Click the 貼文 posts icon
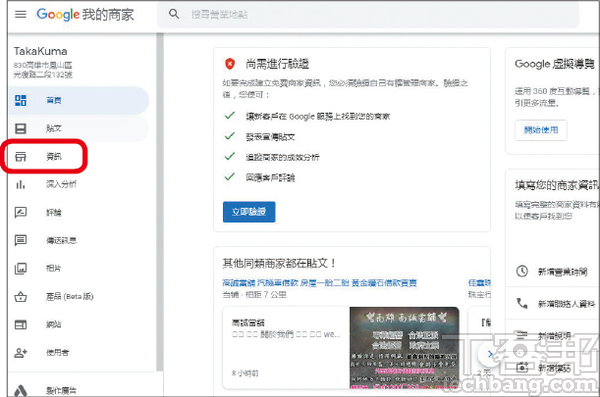Image resolution: width=600 pixels, height=397 pixels. click(21, 128)
